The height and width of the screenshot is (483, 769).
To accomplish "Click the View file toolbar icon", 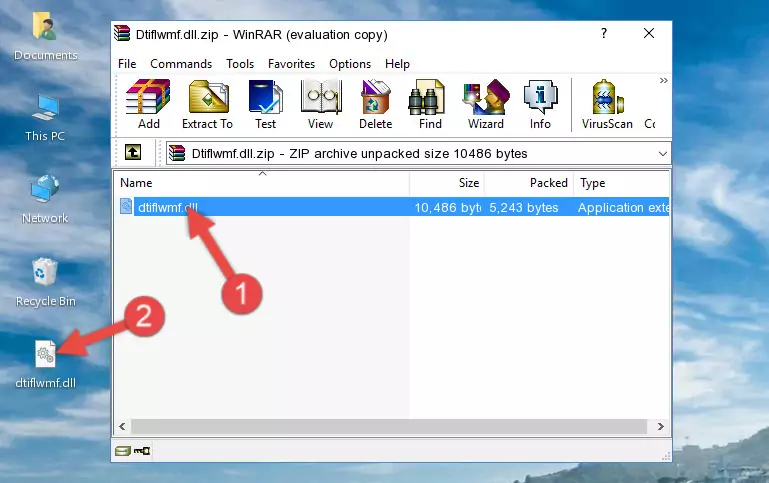I will (321, 104).
